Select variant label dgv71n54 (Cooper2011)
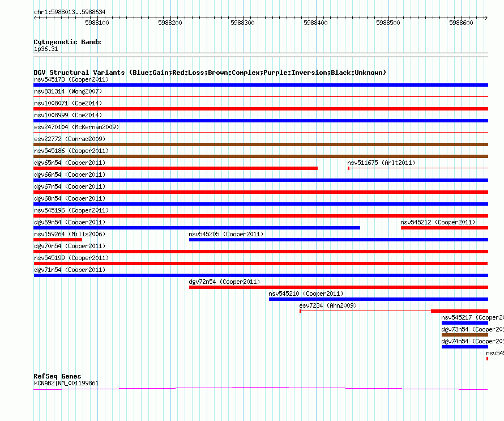The width and height of the screenshot is (504, 421). click(70, 270)
